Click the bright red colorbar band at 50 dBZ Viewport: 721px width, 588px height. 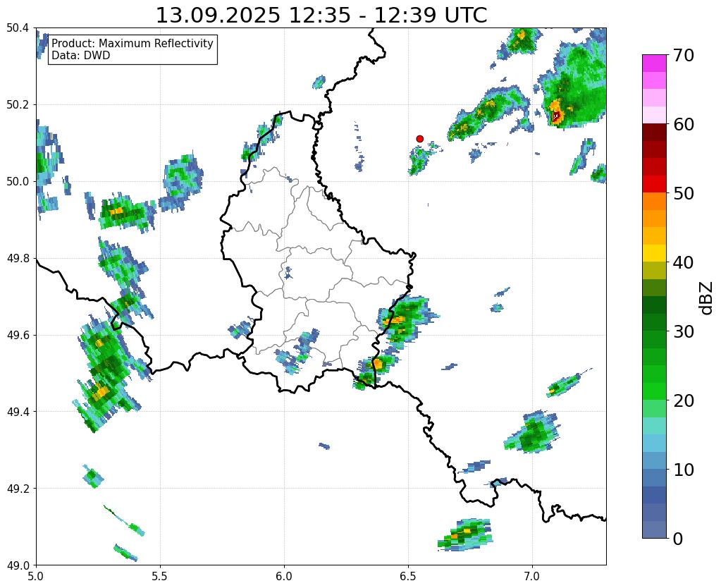click(654, 184)
